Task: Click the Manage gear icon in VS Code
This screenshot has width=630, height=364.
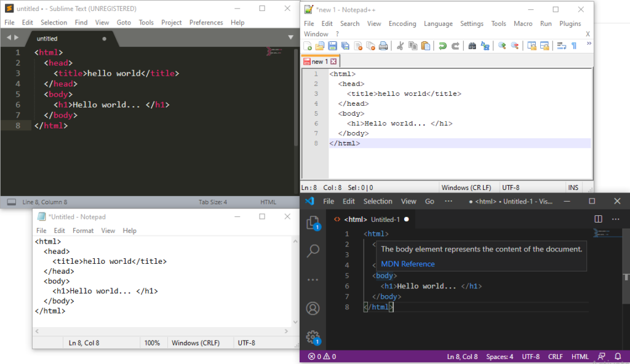Action: coord(313,336)
